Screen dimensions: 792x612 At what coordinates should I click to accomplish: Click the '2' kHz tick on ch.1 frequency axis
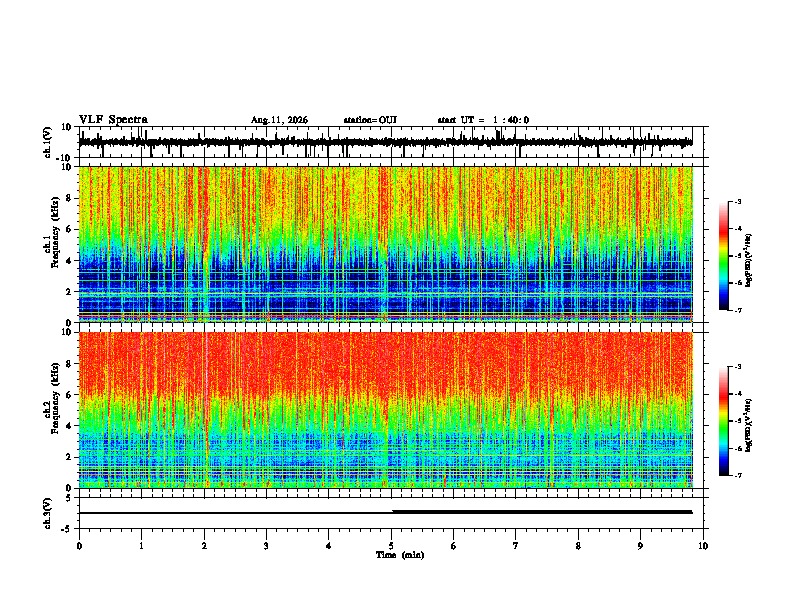[69, 292]
